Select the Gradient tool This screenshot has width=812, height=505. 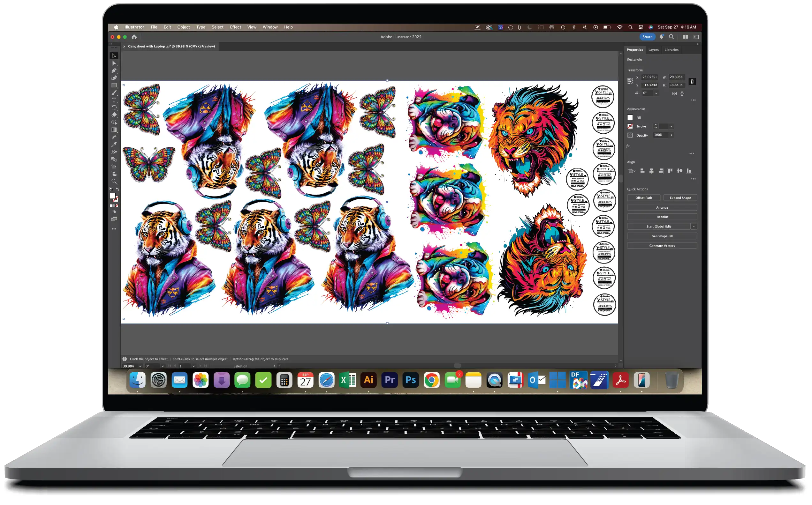pyautogui.click(x=114, y=130)
